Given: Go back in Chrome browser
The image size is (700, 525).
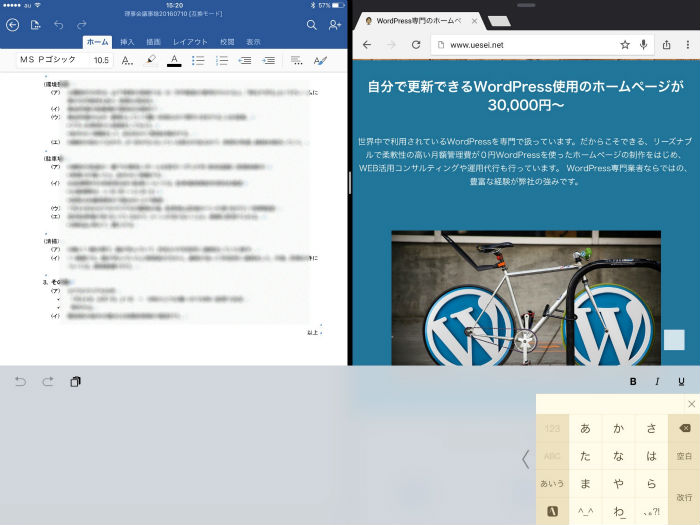Looking at the screenshot, I should 367,45.
